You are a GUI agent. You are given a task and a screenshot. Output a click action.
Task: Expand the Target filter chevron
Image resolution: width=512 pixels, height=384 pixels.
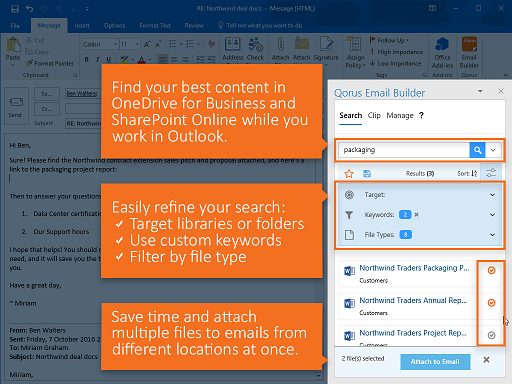(x=492, y=195)
